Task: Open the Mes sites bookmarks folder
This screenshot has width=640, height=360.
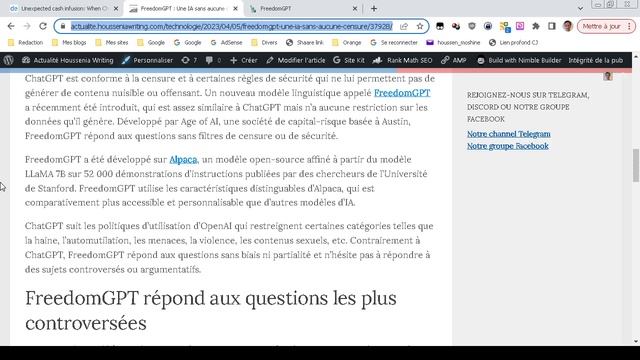Action: click(112, 42)
